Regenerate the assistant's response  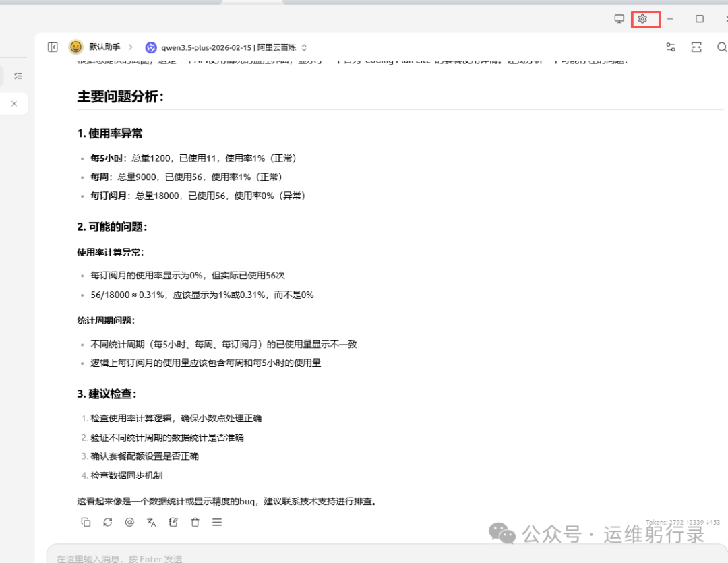pos(107,522)
